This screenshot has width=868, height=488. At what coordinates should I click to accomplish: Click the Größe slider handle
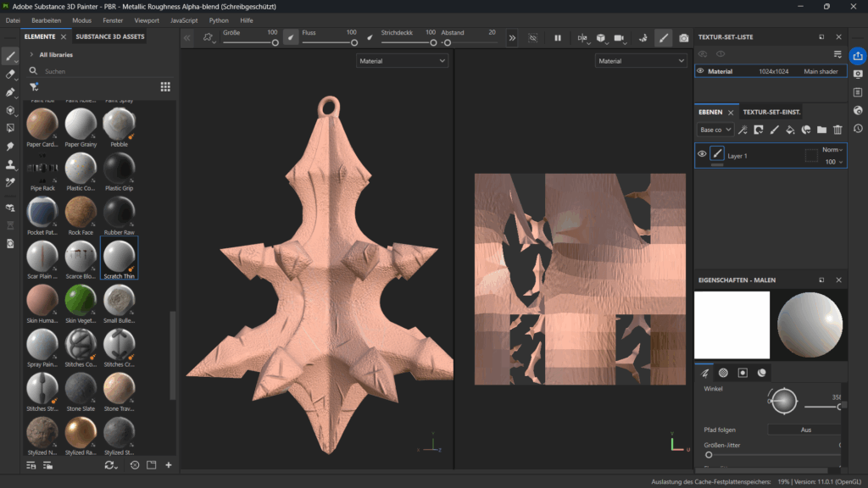coord(275,42)
